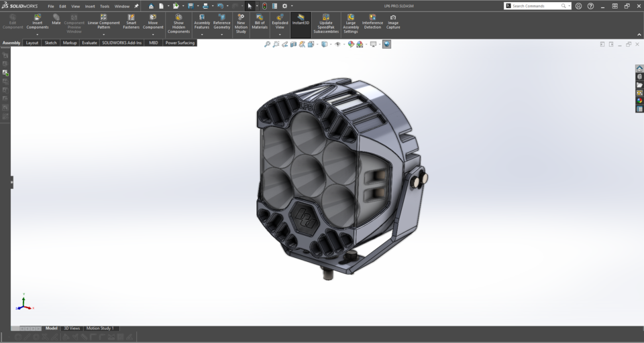Switch to the SOLIDWORKS Add-Ins tab
644x343 pixels.
click(x=122, y=43)
